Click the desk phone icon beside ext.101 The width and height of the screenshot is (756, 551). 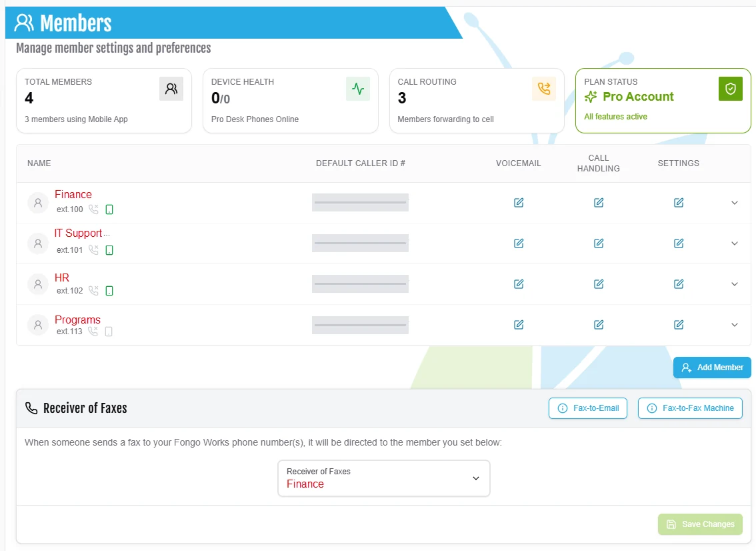93,250
